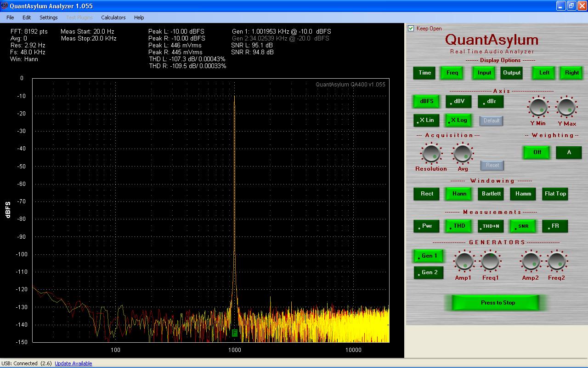
Task: Click the Reset acquisition button
Action: click(492, 165)
